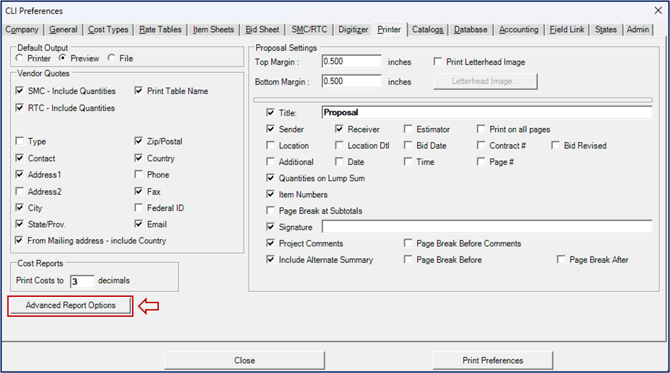Viewport: 670px width, 373px height.
Task: Close the dialog with the Close button
Action: pyautogui.click(x=244, y=360)
